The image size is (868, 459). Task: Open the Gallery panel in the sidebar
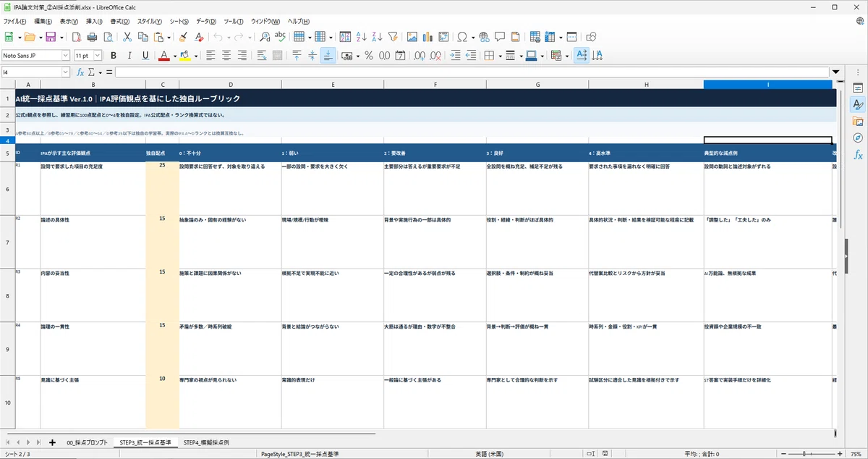click(858, 121)
